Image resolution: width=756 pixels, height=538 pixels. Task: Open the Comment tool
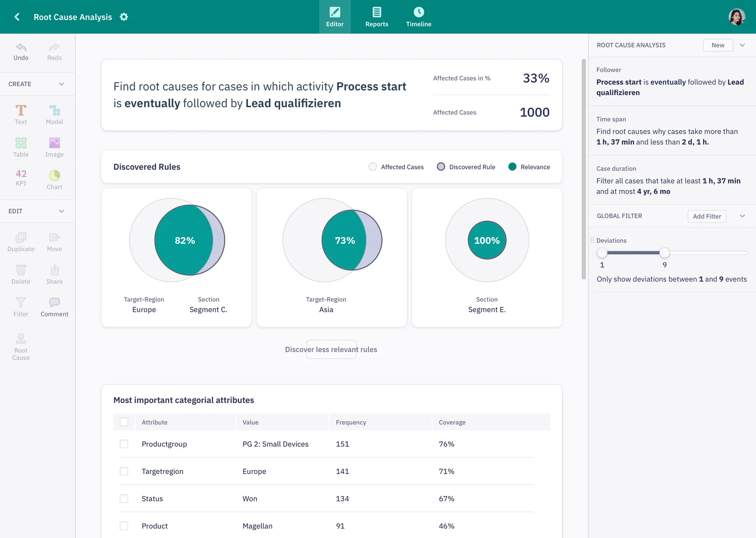tap(55, 307)
